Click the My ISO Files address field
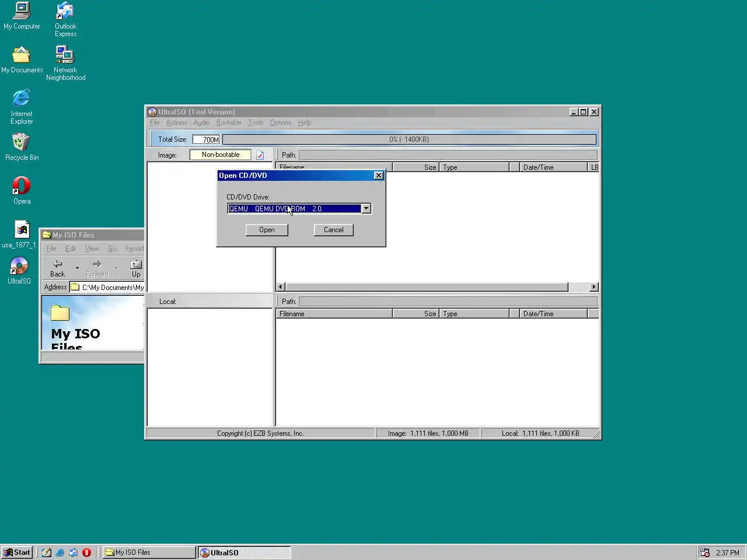 point(107,288)
